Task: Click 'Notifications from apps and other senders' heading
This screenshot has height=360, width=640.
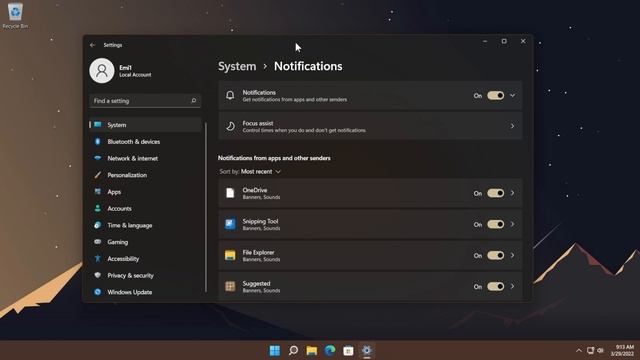Action: 274,158
